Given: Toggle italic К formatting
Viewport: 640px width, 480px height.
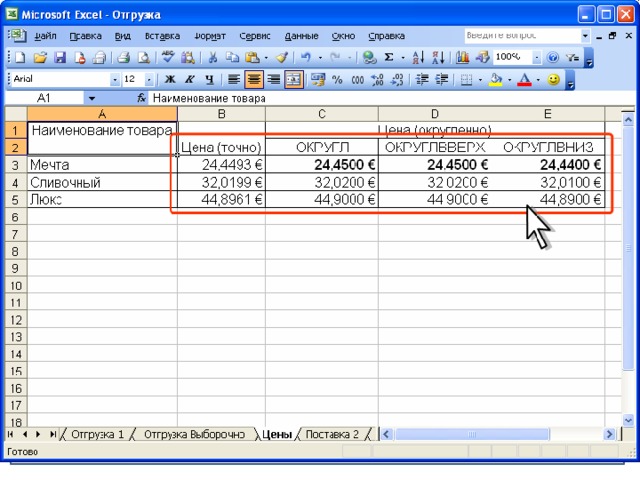Looking at the screenshot, I should (x=190, y=80).
